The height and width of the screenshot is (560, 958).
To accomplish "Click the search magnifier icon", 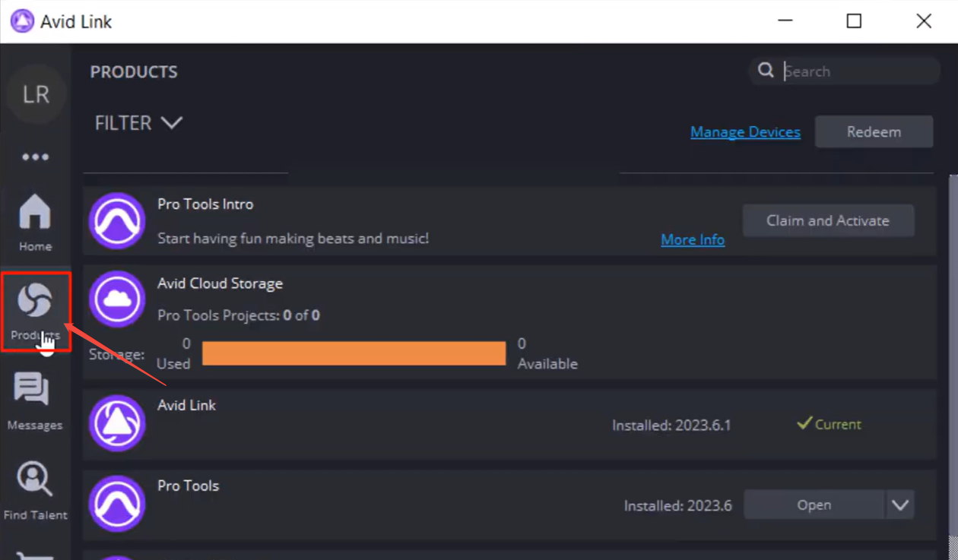I will pyautogui.click(x=766, y=71).
